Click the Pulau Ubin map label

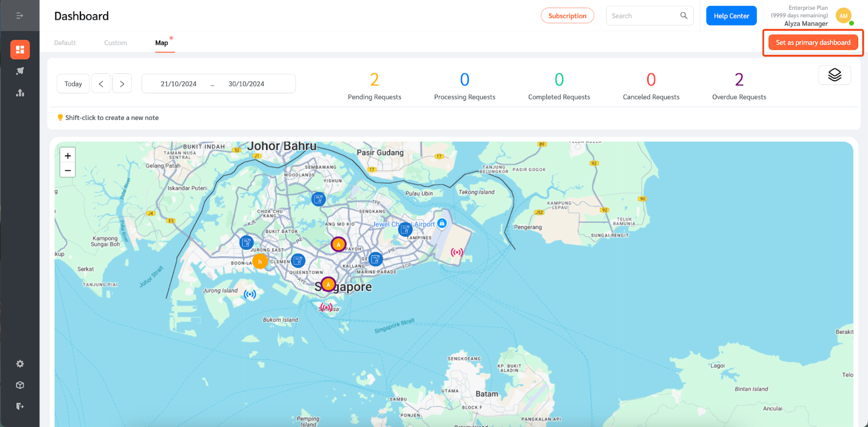click(419, 193)
